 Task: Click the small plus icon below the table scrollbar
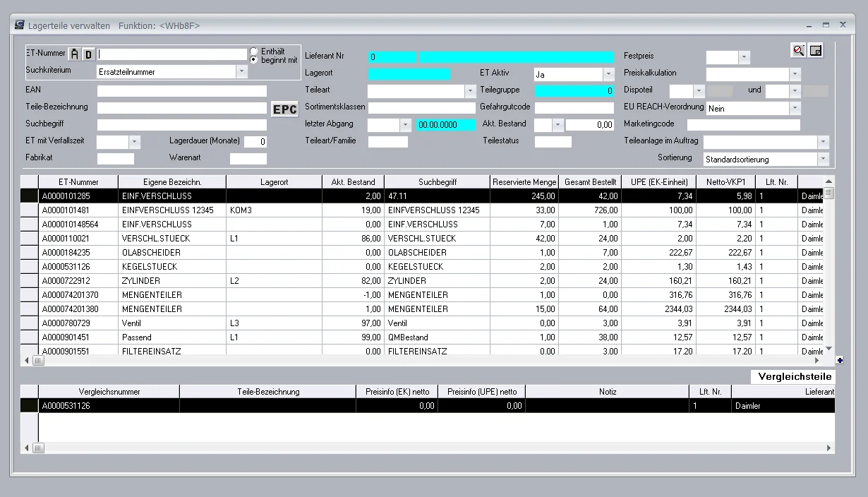coord(840,359)
